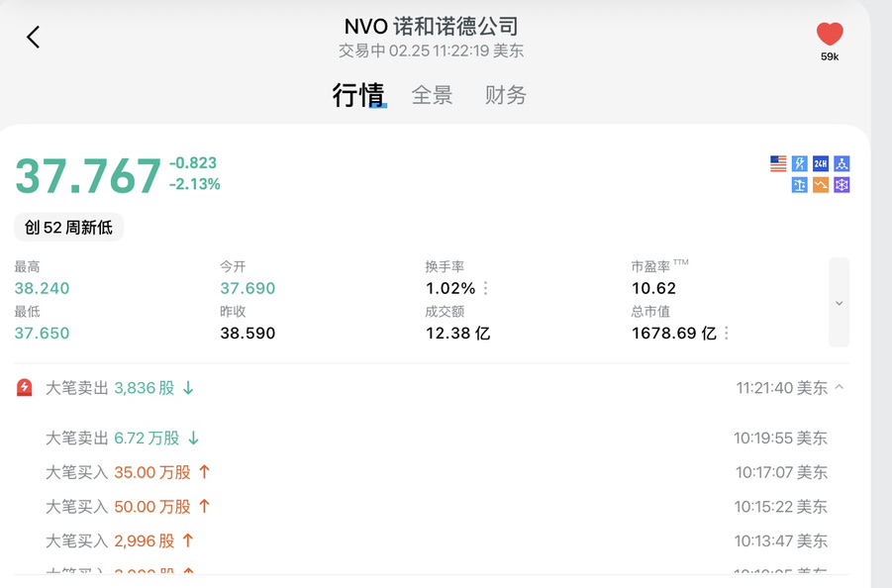Click the US flag market icon
This screenshot has width=892, height=588.
(778, 164)
